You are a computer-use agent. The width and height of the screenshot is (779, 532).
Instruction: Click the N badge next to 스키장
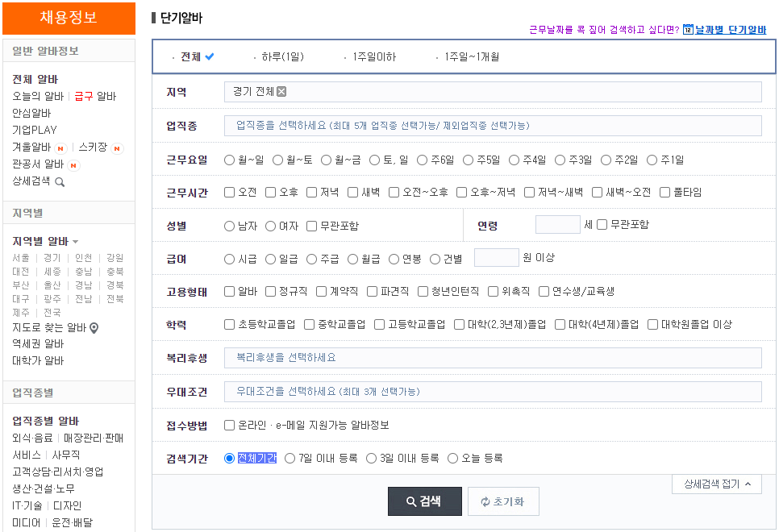[117, 148]
